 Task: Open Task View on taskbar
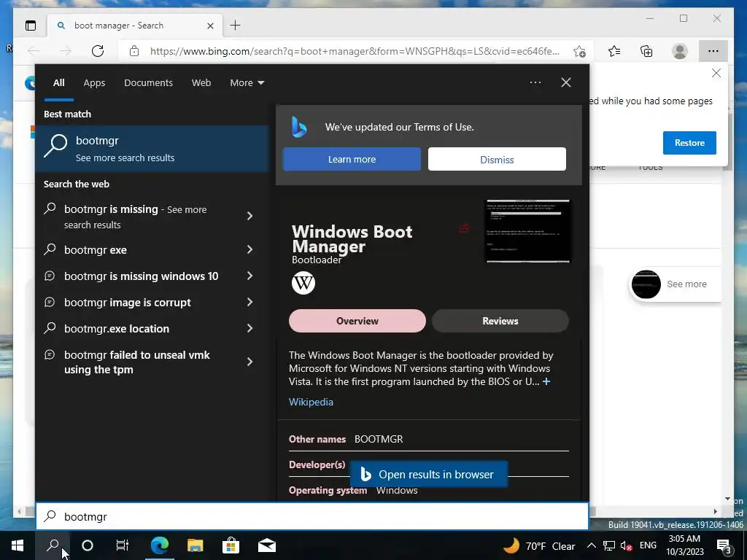123,545
